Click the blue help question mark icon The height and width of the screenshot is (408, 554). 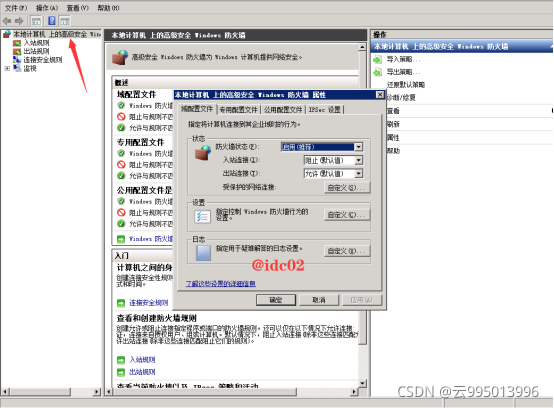(52, 21)
